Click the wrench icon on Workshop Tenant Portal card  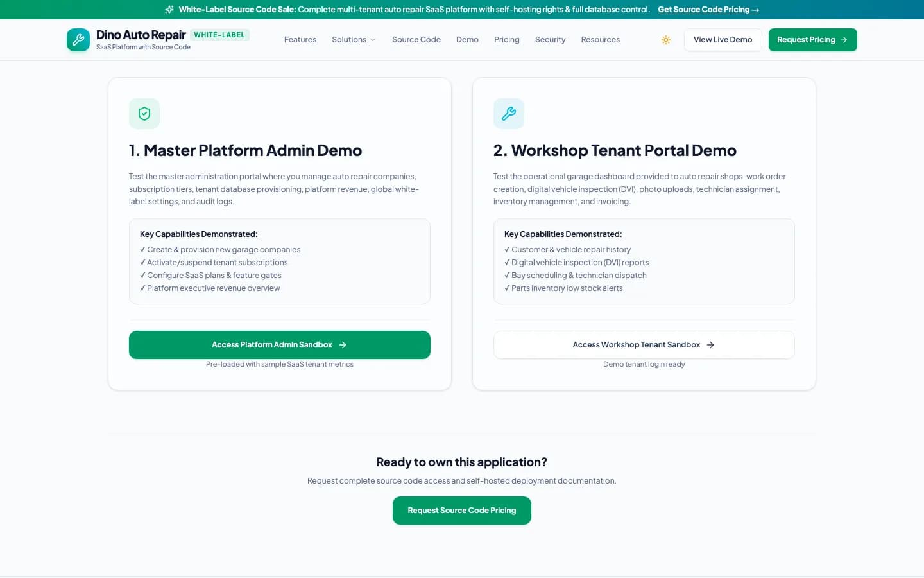point(509,114)
